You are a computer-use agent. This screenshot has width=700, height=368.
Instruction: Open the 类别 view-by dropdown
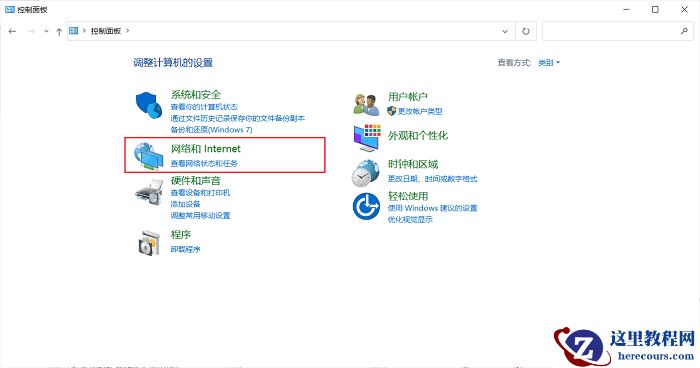tap(549, 63)
